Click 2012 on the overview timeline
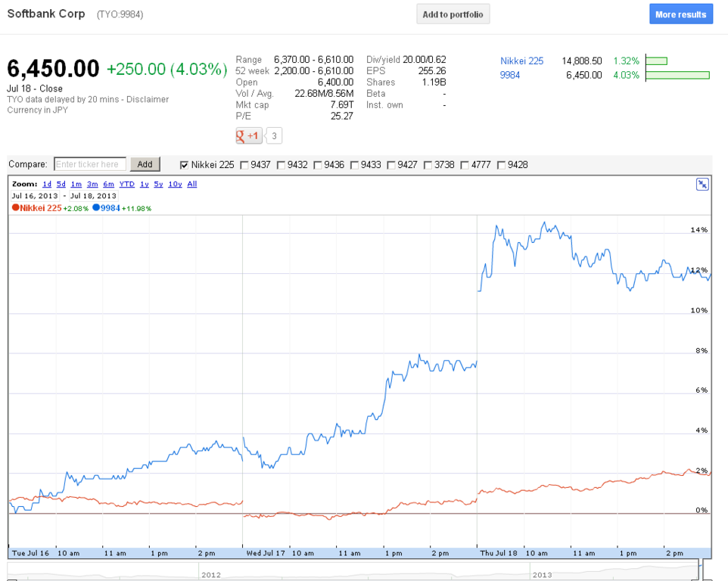The image size is (728, 581). [211, 575]
